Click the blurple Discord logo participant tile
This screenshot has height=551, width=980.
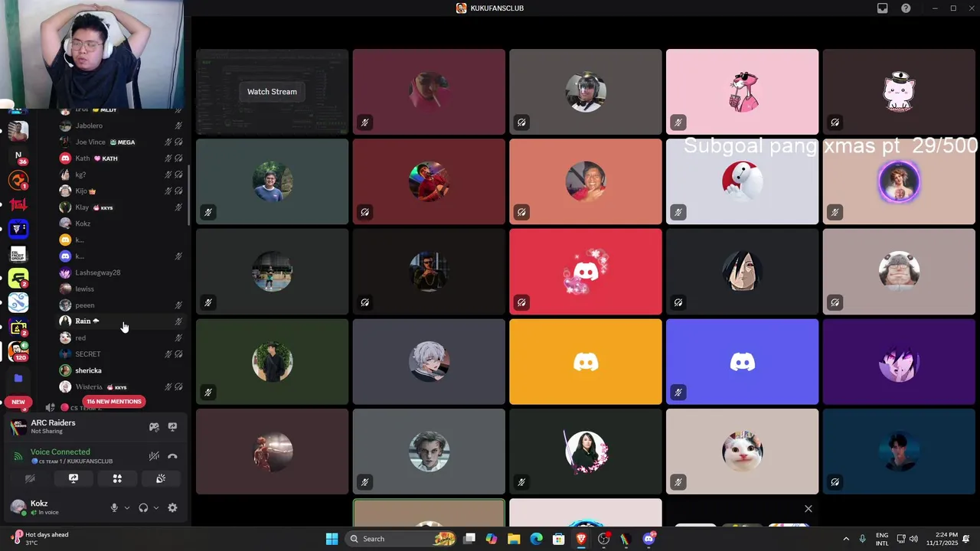(x=742, y=361)
